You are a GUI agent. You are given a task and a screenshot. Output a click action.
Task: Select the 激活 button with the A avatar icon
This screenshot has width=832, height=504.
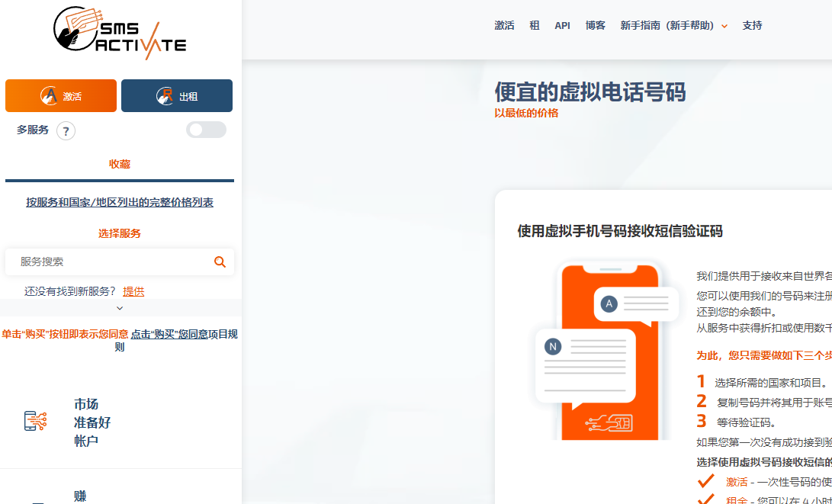60,95
